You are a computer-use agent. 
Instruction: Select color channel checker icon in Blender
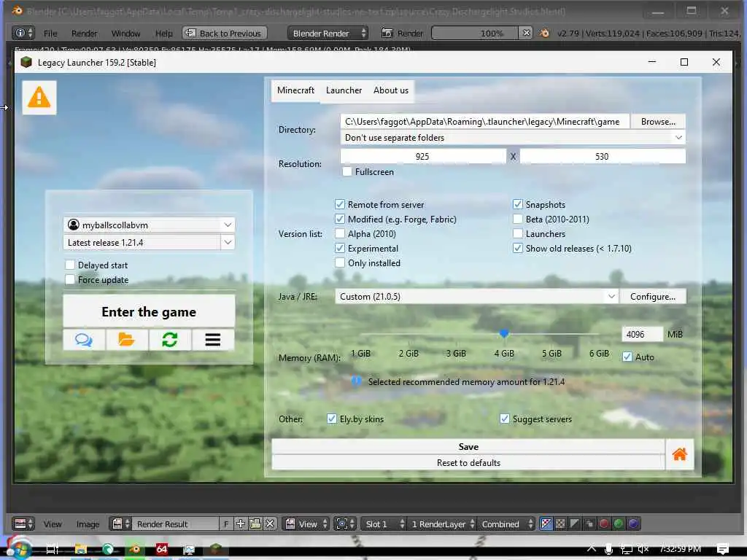[x=561, y=524]
